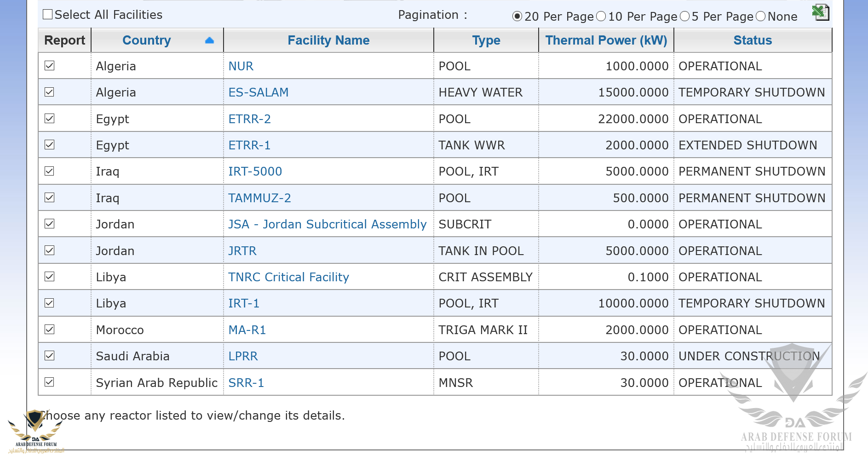The width and height of the screenshot is (868, 455).
Task: Select 20 Per Page radio button
Action: [517, 17]
